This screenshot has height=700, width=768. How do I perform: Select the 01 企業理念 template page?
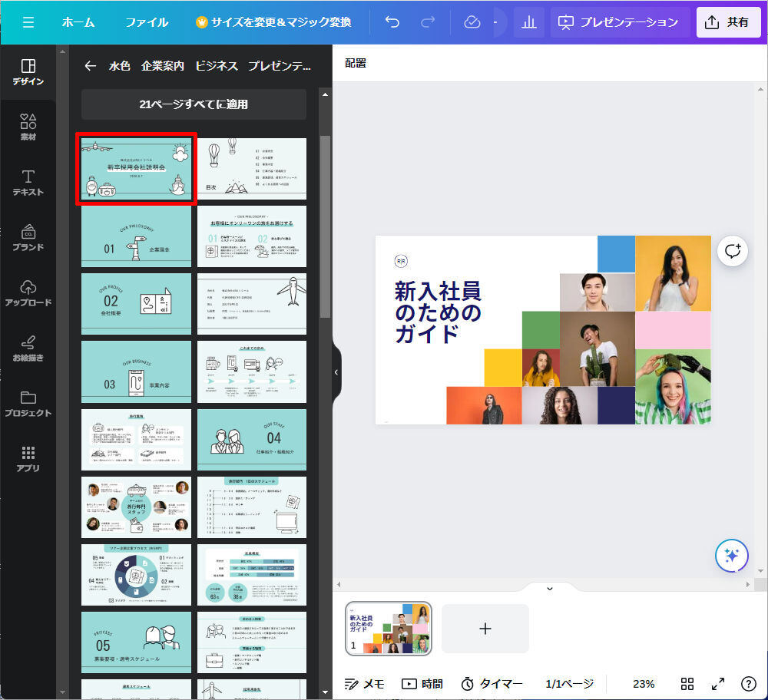coord(136,236)
